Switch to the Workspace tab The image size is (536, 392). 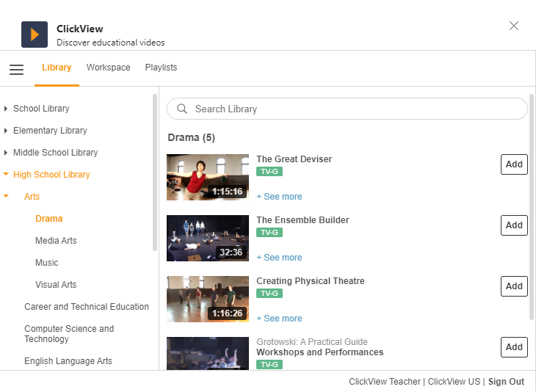(109, 68)
